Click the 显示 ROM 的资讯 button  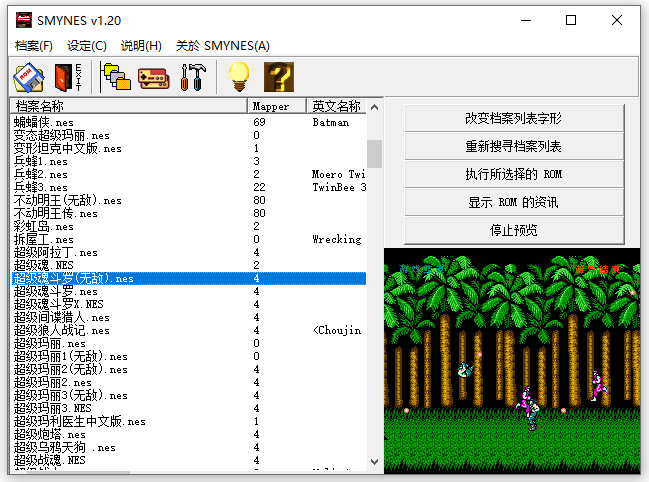(514, 202)
